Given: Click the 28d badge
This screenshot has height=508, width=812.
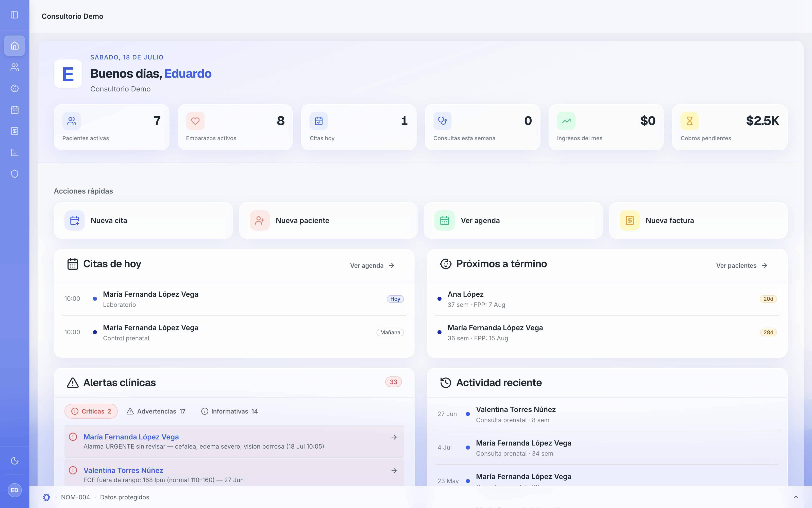Looking at the screenshot, I should pyautogui.click(x=768, y=332).
